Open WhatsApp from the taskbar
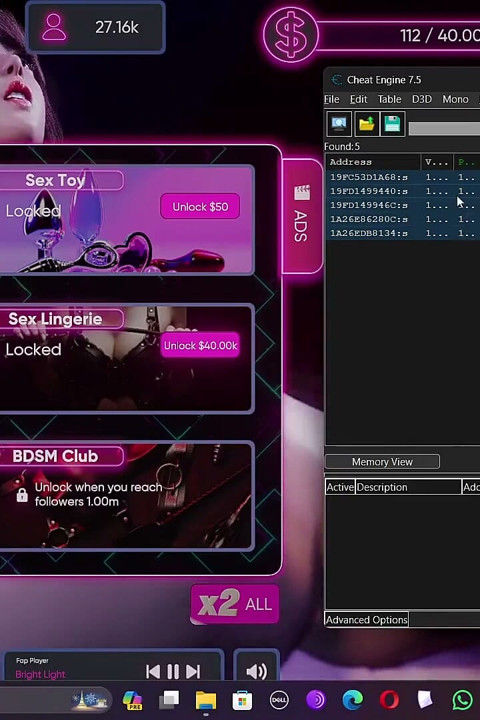The image size is (480, 720). pos(463,700)
